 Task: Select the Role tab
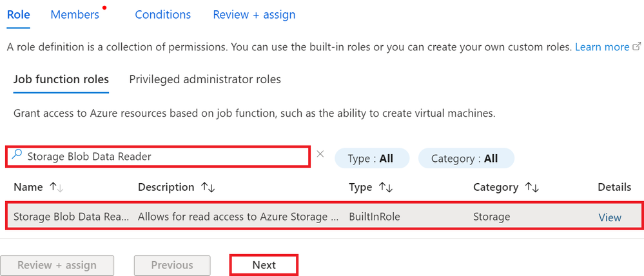(18, 14)
